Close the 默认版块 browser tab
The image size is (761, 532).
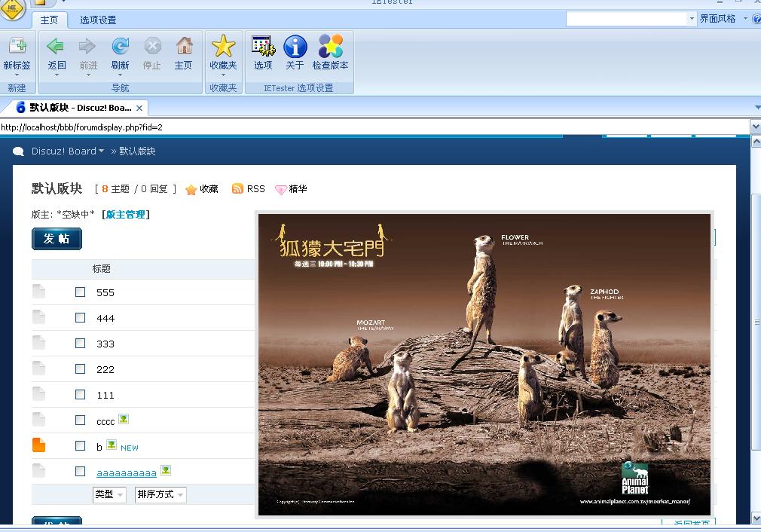coord(139,109)
